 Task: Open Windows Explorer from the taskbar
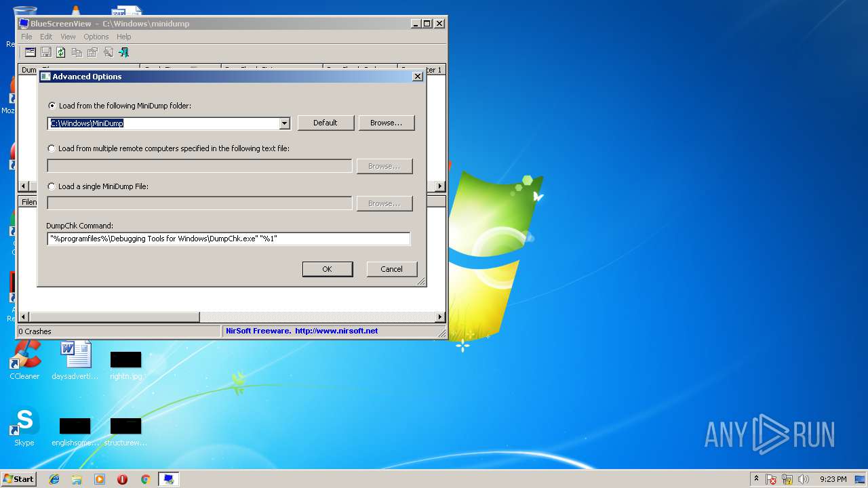click(77, 479)
